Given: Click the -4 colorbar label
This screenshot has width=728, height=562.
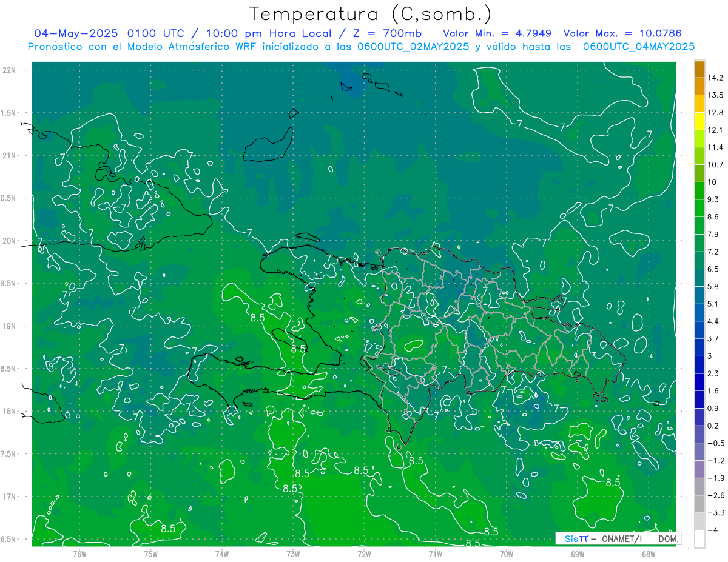Looking at the screenshot, I should point(713,530).
